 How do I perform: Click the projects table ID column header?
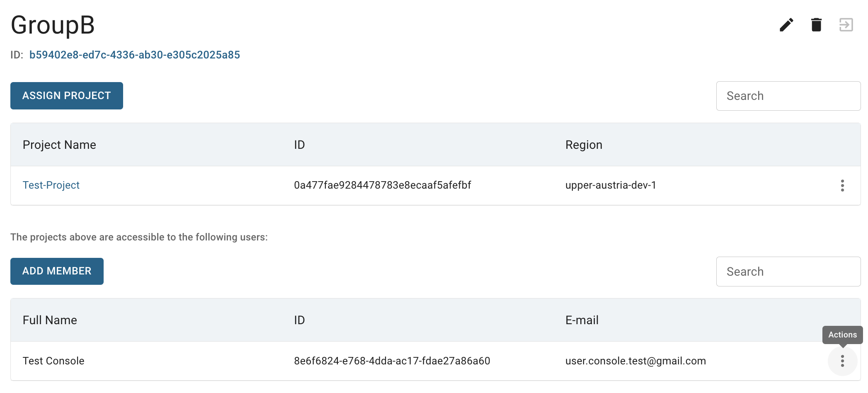[x=299, y=145]
